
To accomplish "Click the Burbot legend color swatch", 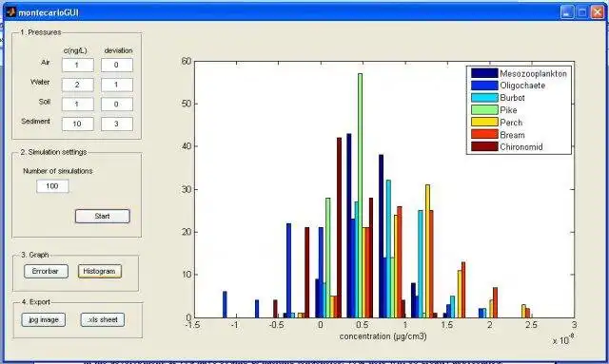I will (484, 98).
